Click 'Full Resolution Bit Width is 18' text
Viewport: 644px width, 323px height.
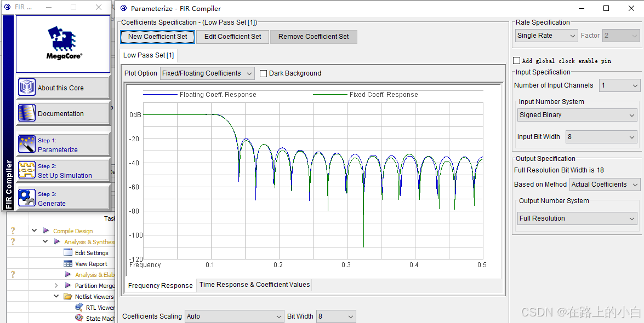[559, 170]
